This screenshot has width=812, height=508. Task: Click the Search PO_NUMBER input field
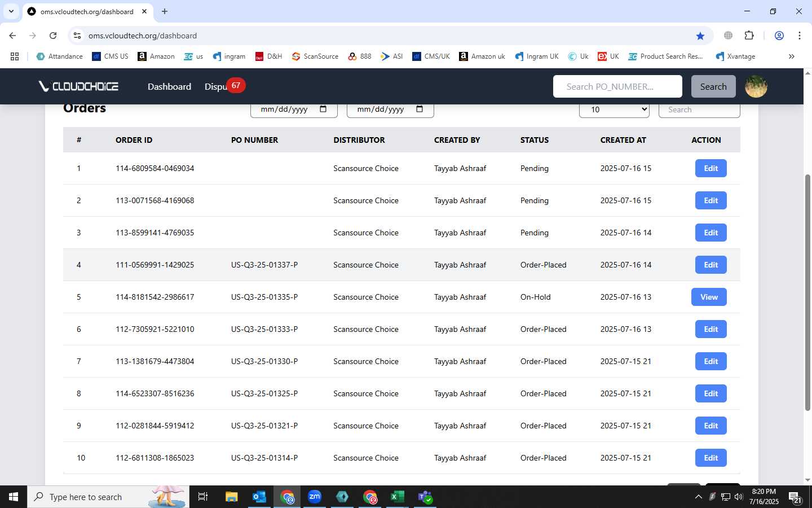pyautogui.click(x=617, y=86)
